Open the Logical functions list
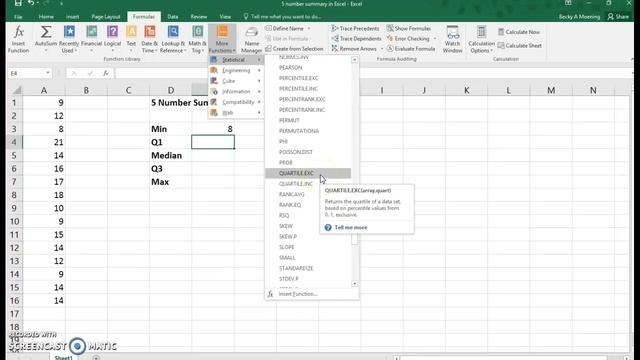 [x=112, y=39]
